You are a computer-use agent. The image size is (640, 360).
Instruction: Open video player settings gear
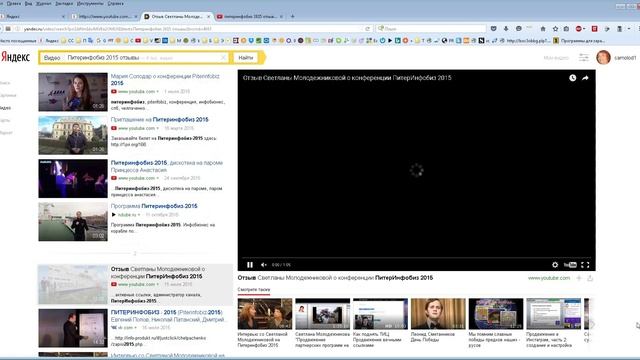coord(555,265)
